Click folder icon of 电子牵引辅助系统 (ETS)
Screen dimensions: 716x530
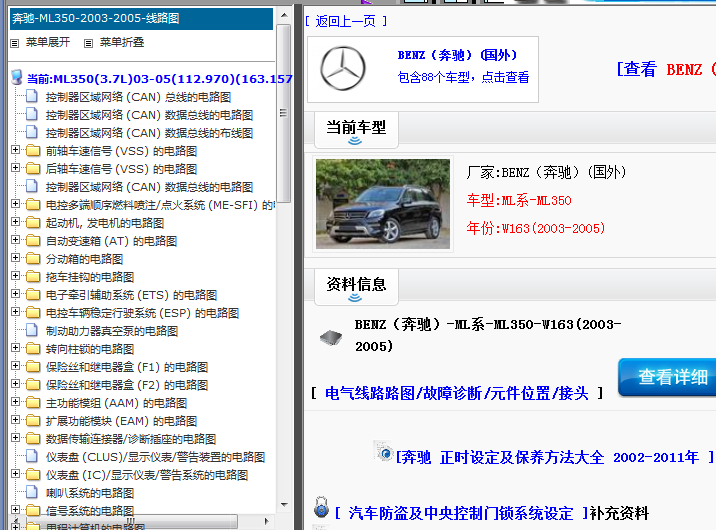coord(33,294)
